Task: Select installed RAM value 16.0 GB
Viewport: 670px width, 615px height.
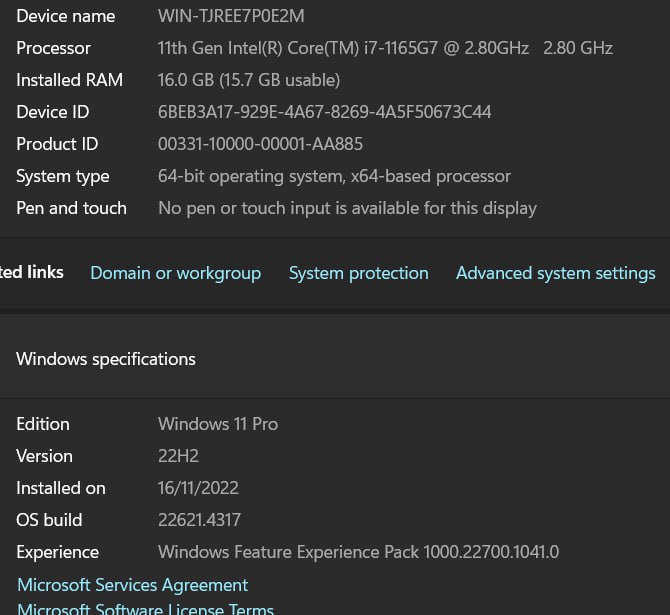Action: [249, 80]
